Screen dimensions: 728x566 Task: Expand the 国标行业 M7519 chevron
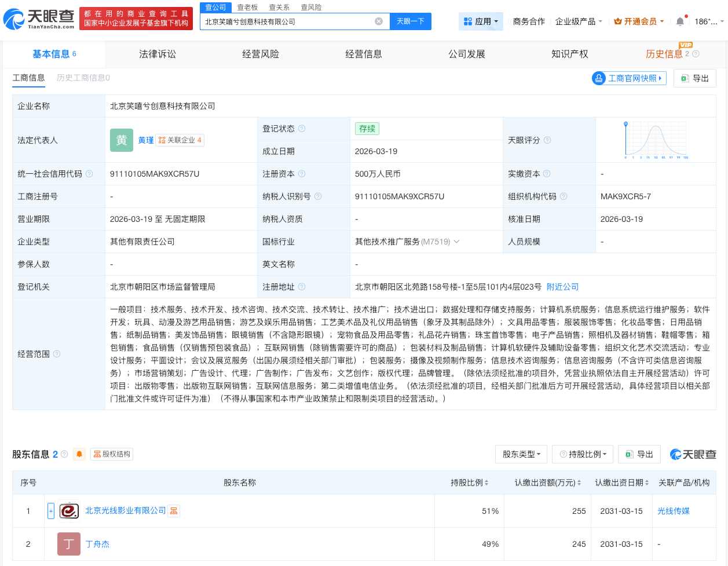coord(456,242)
